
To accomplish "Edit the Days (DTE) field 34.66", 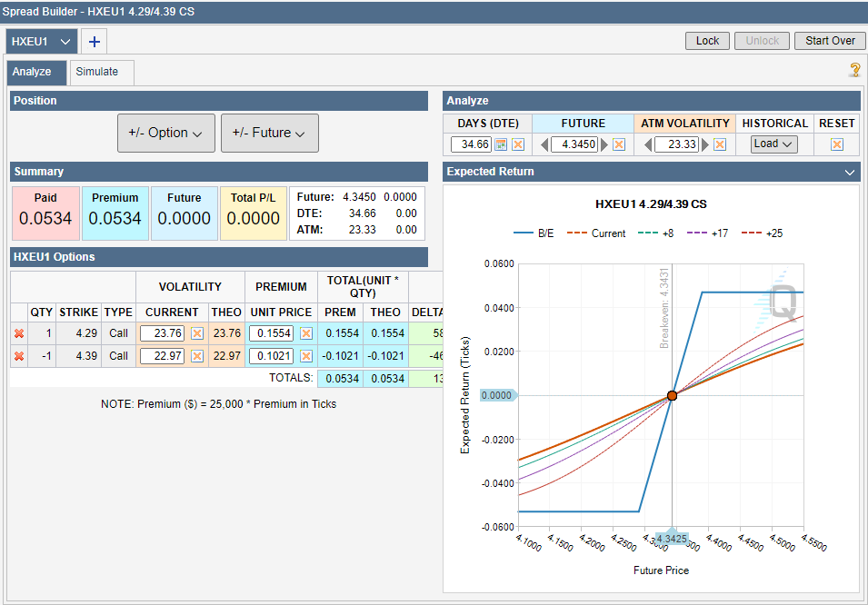I will (471, 144).
